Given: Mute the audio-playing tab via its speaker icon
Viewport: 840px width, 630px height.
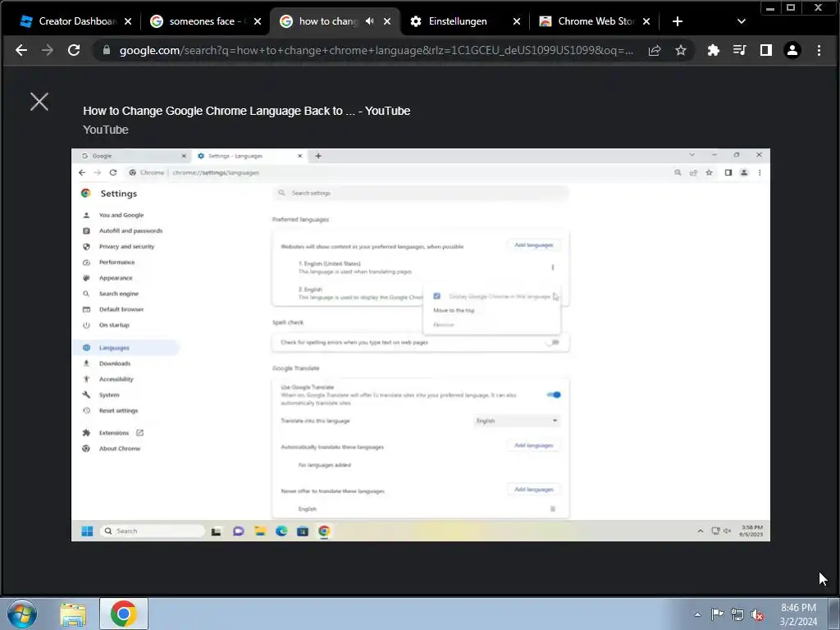Looking at the screenshot, I should (370, 21).
